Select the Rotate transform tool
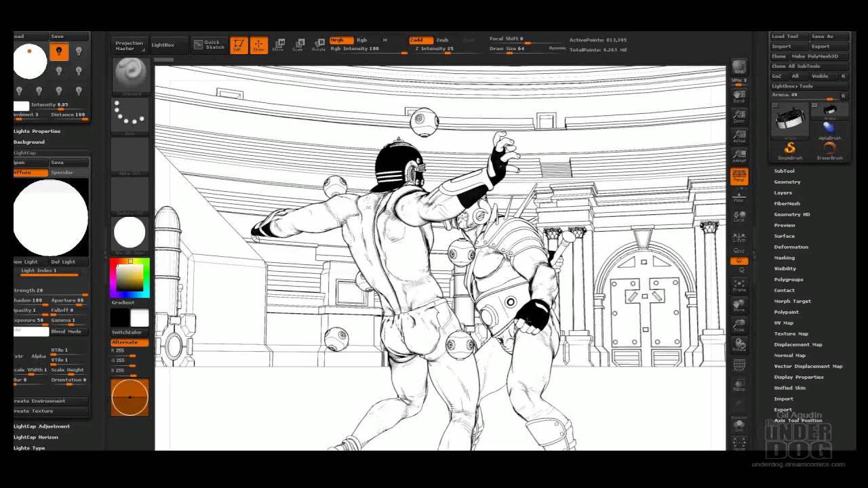The image size is (868, 488). pos(318,45)
